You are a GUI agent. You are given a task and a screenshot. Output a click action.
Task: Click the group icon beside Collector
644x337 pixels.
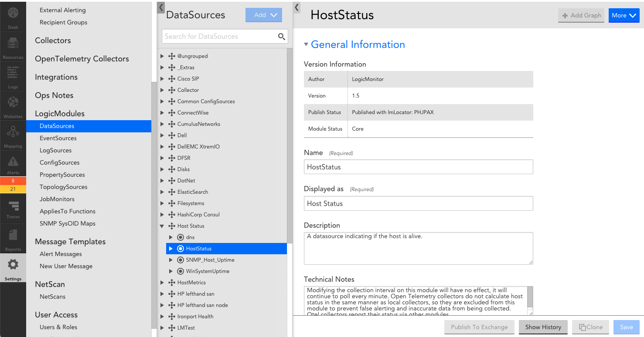pos(172,90)
